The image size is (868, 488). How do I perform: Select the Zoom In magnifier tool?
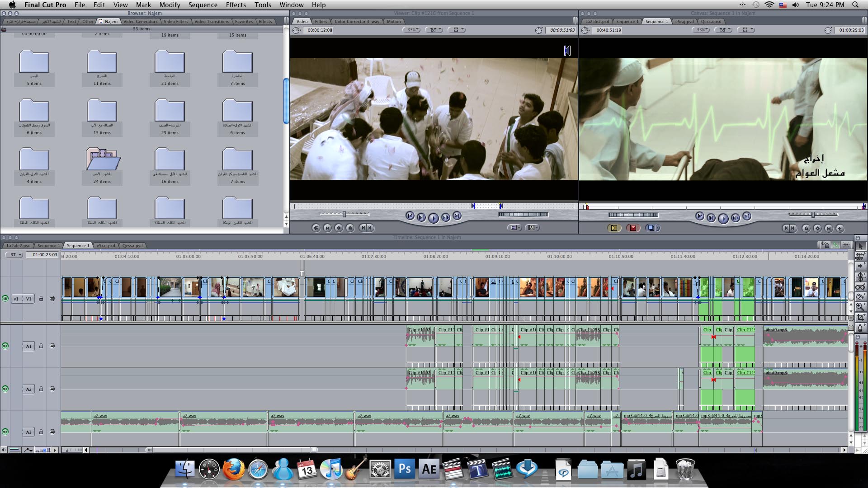[x=860, y=306]
